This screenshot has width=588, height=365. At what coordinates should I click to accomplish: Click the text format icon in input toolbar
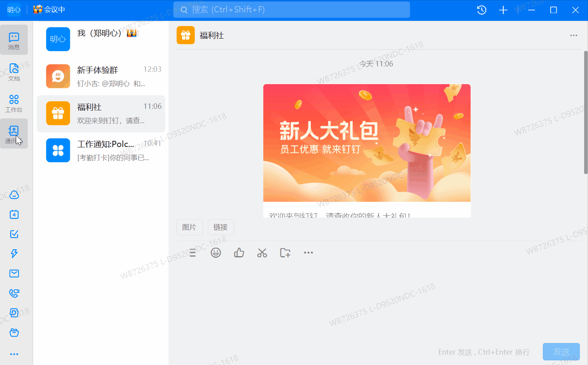pyautogui.click(x=193, y=253)
